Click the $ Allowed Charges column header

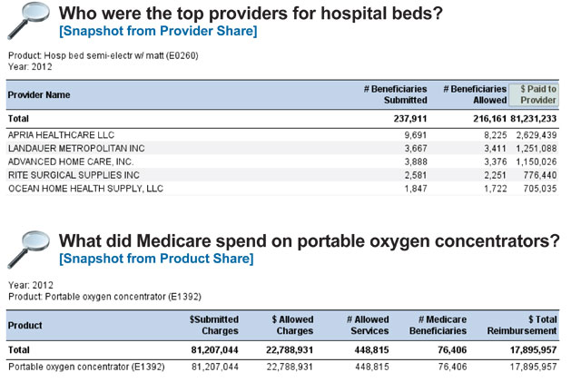[x=292, y=326]
